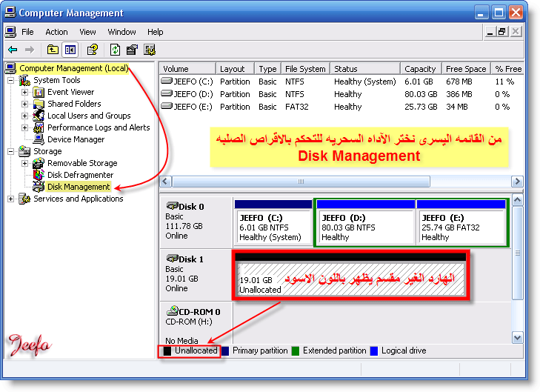Sort by the Free Space column header
This screenshot has width=540, height=392.
[x=467, y=69]
